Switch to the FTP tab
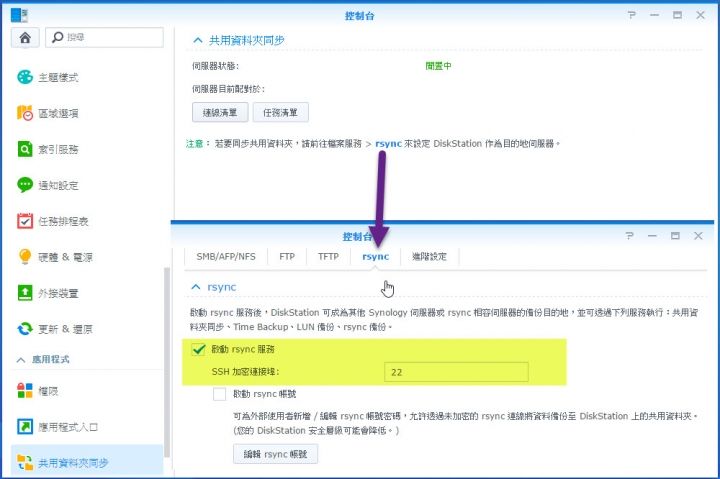Image resolution: width=720 pixels, height=479 pixels. click(x=287, y=257)
